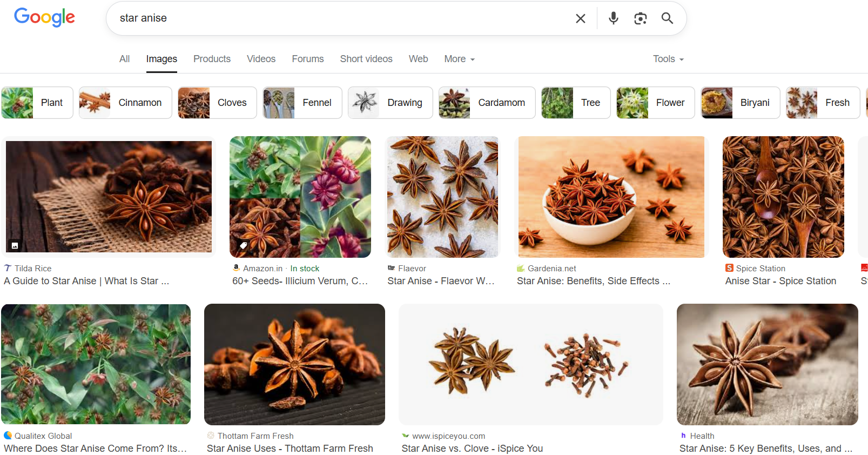Open 'A Guide to Star Anise' link
868x455 pixels.
tap(86, 281)
